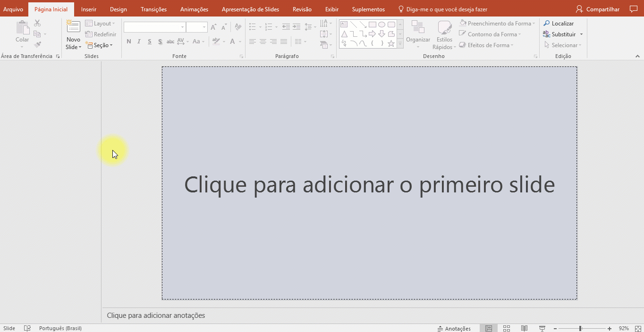Click fit slide to window icon
This screenshot has height=332, width=644.
click(x=638, y=328)
